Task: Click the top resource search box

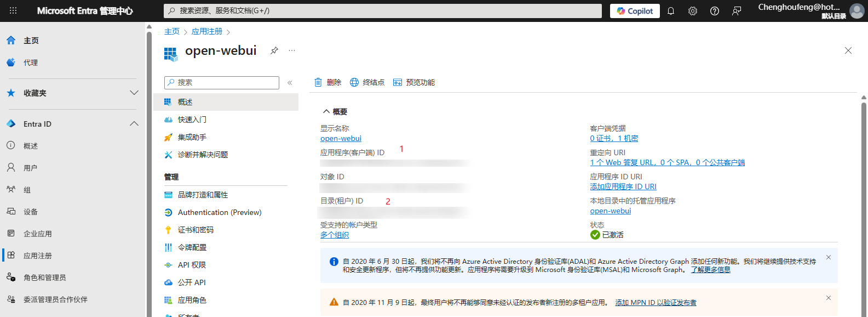Action: point(382,11)
